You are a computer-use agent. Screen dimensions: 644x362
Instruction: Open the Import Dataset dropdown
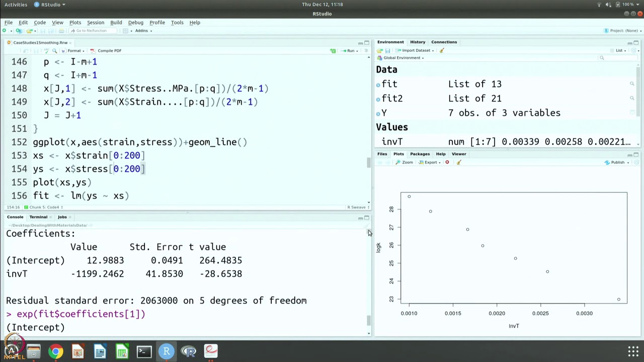(x=415, y=50)
